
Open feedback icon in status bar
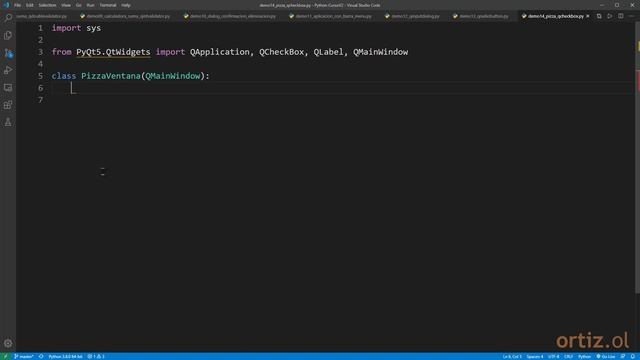[x=623, y=356]
